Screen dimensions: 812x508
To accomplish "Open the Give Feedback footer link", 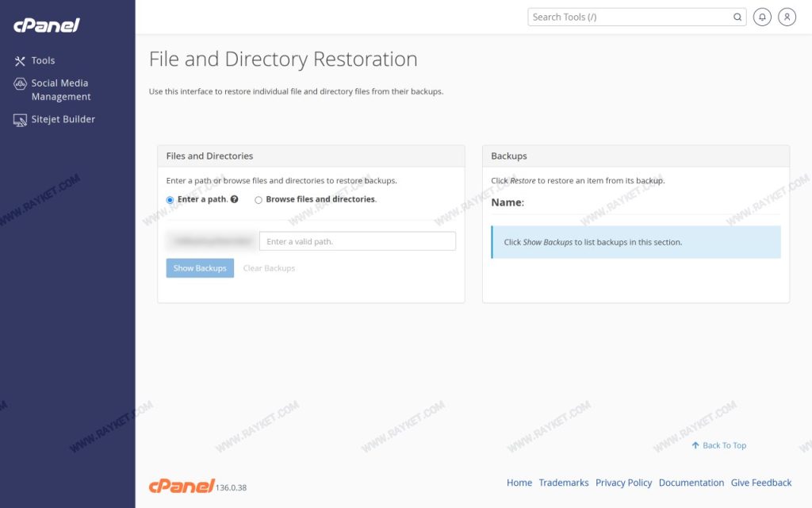I will 761,483.
